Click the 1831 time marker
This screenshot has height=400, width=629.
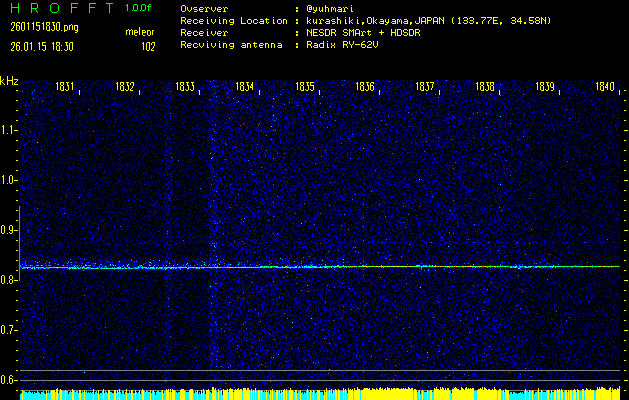click(65, 87)
